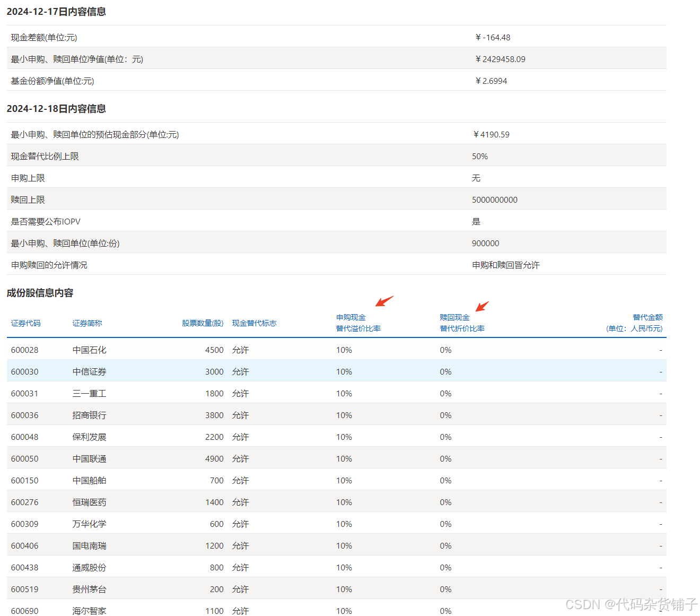Click the 4500 share quantity for 中国石化
The height and width of the screenshot is (616, 700).
pos(214,350)
